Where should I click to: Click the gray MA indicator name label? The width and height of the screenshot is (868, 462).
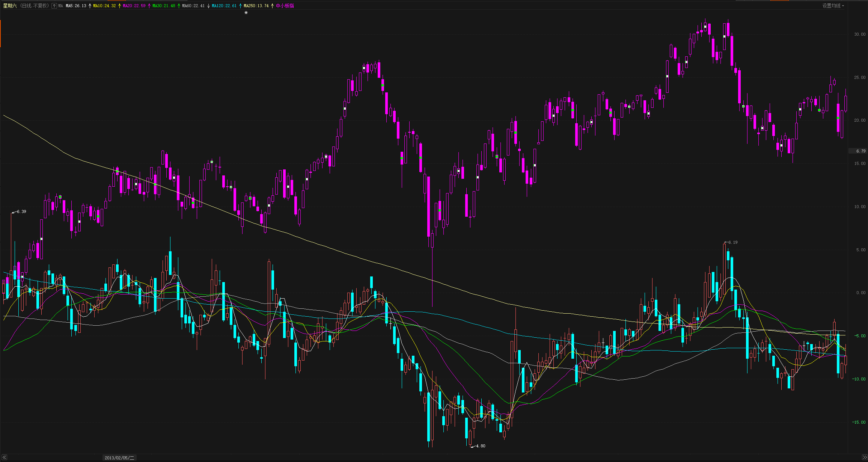pyautogui.click(x=61, y=6)
